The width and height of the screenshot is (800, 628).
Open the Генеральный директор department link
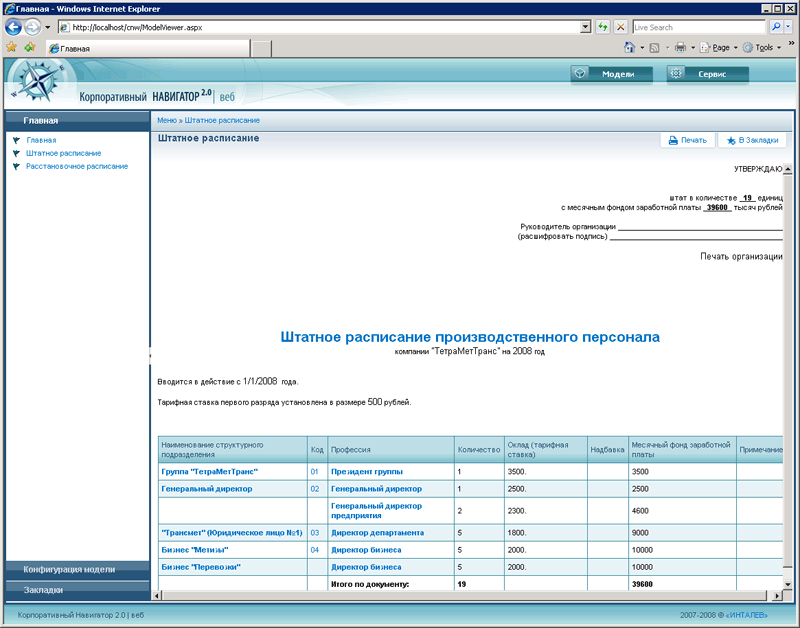[207, 489]
